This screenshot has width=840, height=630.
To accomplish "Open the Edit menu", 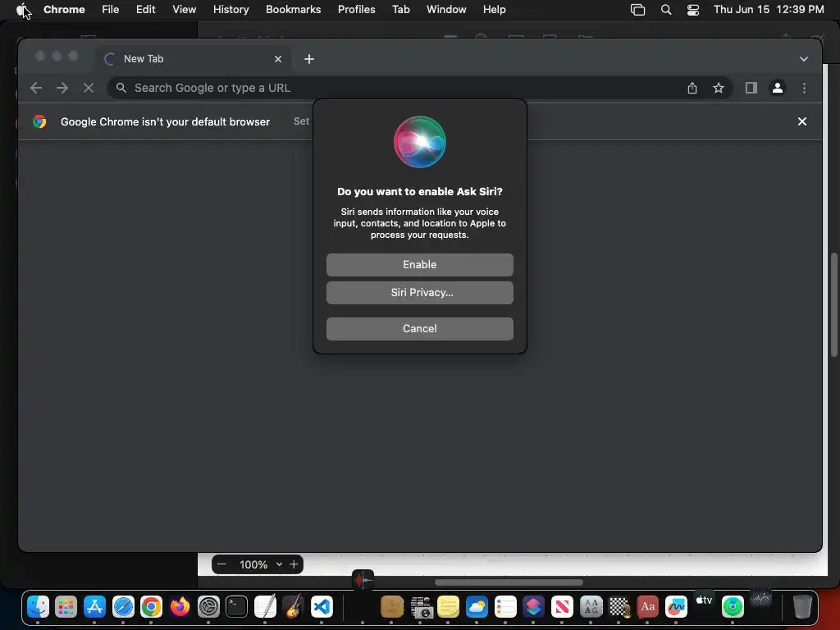I will [146, 10].
